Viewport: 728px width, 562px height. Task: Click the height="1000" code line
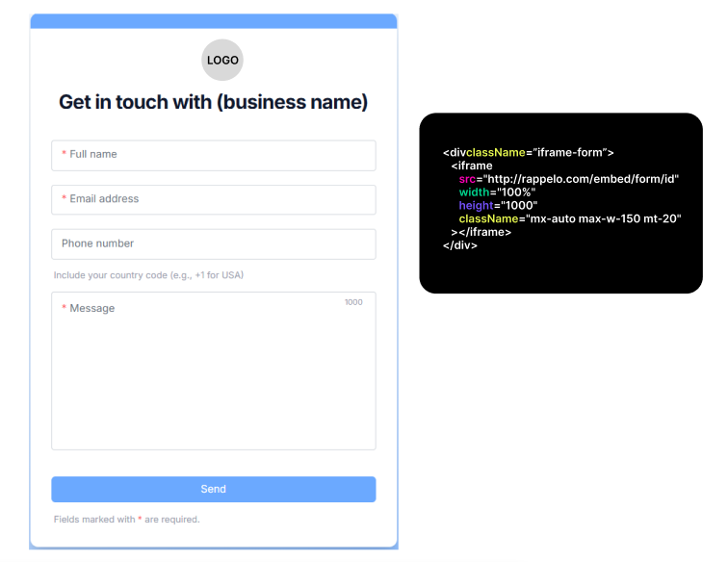[498, 206]
